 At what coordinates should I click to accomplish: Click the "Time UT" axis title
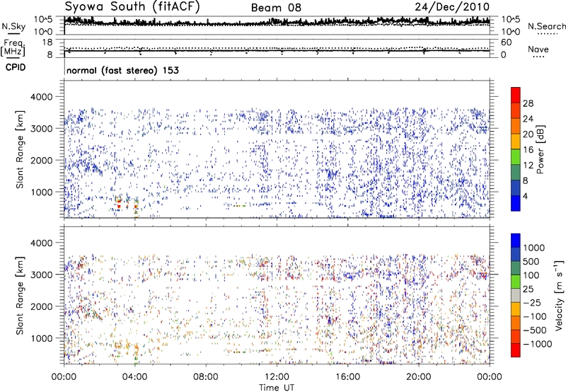point(277,388)
